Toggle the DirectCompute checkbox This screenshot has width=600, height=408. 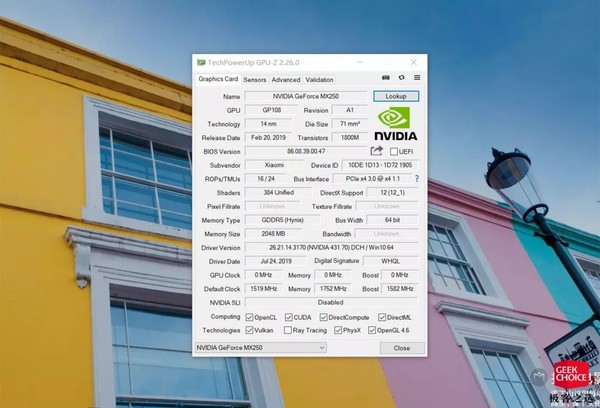324,317
